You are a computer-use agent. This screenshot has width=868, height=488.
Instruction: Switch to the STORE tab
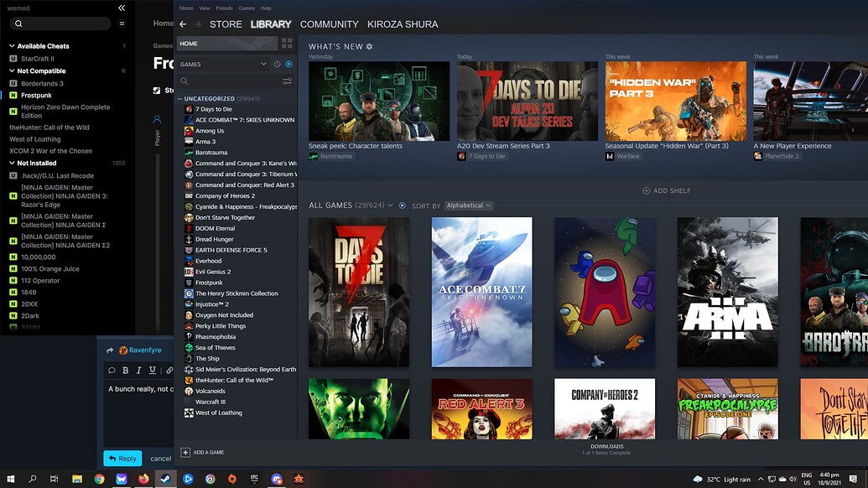point(225,24)
